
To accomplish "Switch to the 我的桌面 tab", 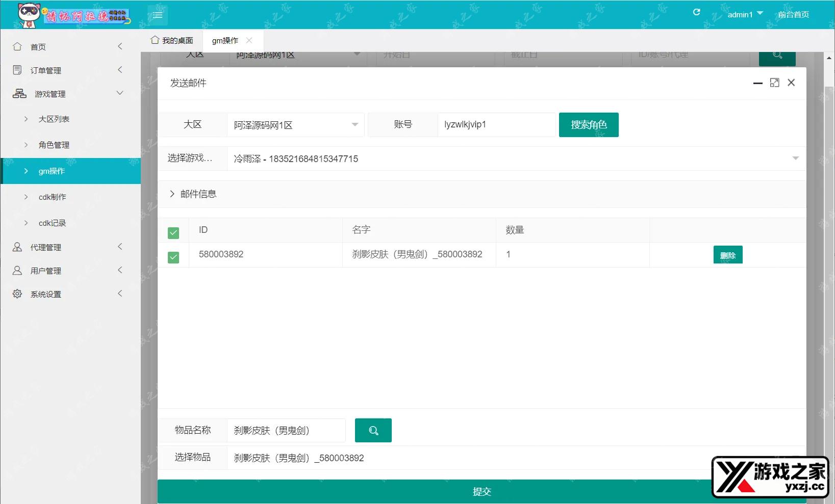I will pos(172,40).
